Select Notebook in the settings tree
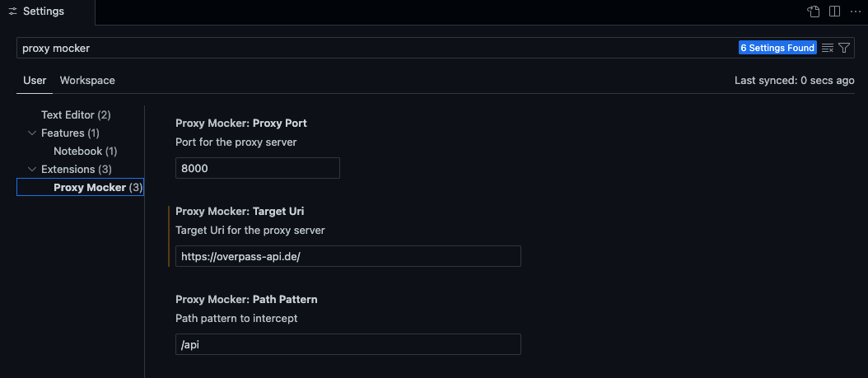Viewport: 868px width, 378px height. (85, 152)
